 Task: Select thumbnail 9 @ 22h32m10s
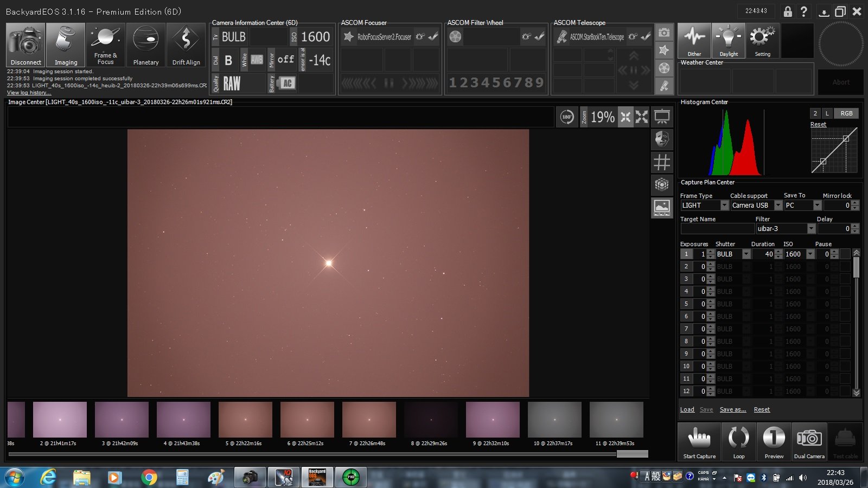(493, 420)
